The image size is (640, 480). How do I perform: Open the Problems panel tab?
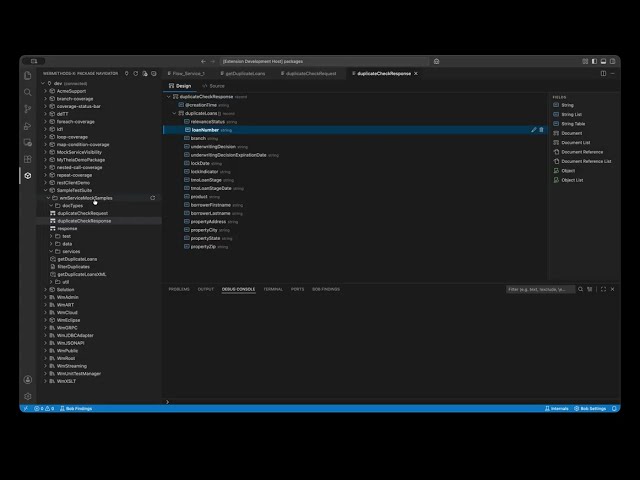tap(179, 289)
